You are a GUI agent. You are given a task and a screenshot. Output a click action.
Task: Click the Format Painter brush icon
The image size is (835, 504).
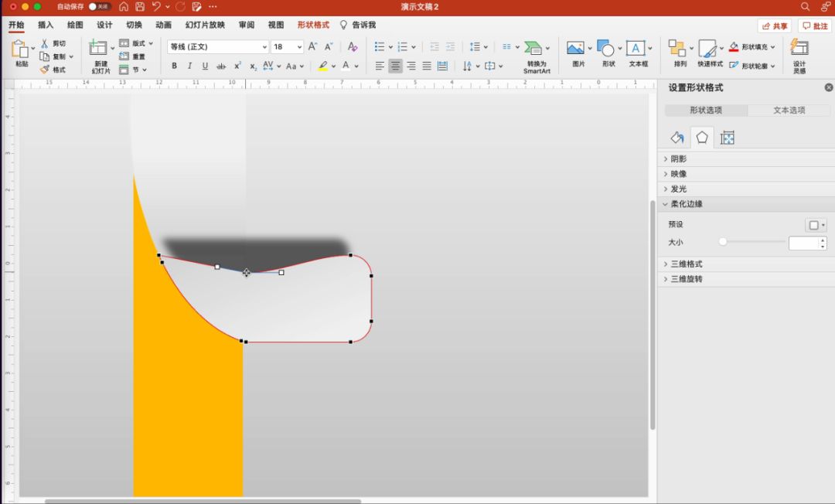click(x=45, y=70)
